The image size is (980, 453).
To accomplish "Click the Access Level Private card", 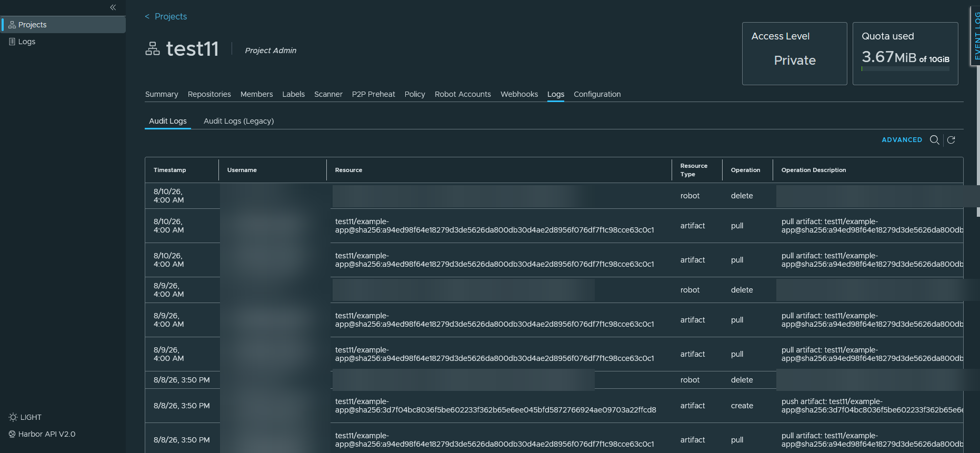I will [794, 54].
